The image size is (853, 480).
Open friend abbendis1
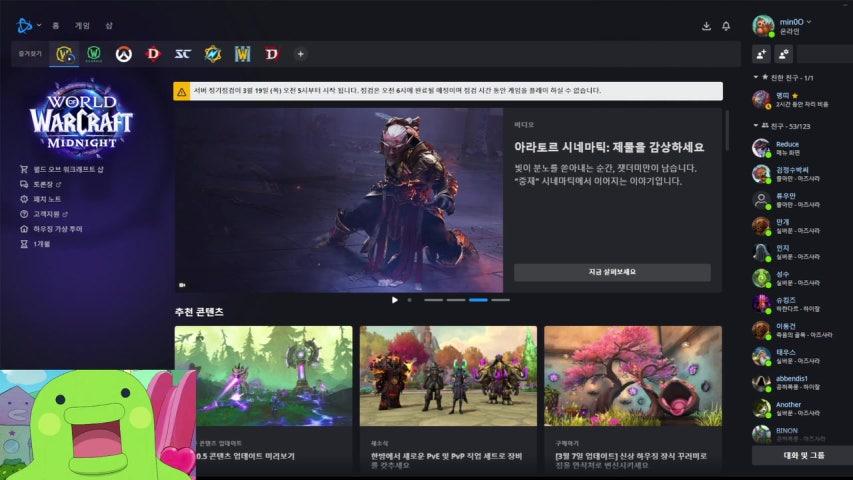point(800,383)
